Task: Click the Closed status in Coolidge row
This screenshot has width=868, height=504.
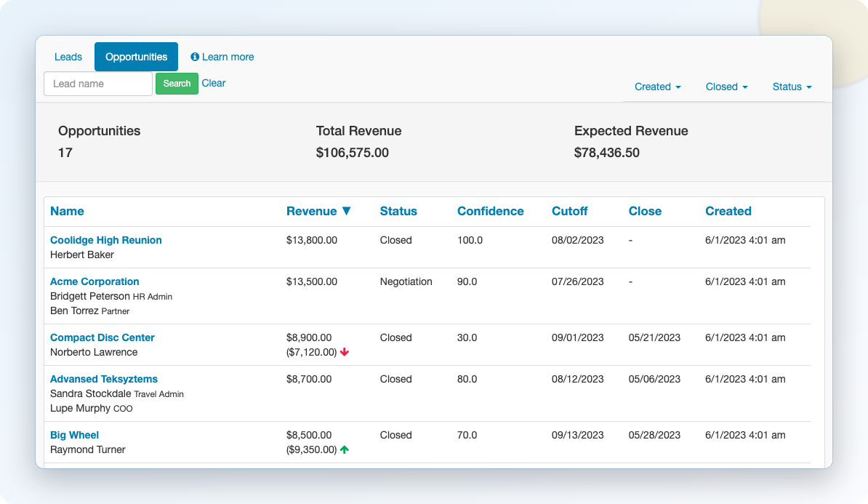Action: click(x=395, y=240)
